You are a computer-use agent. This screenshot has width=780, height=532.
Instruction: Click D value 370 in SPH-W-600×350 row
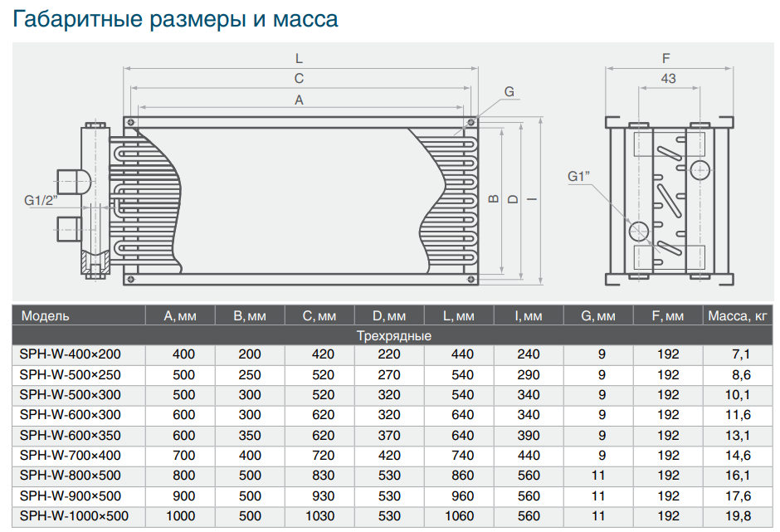point(389,436)
